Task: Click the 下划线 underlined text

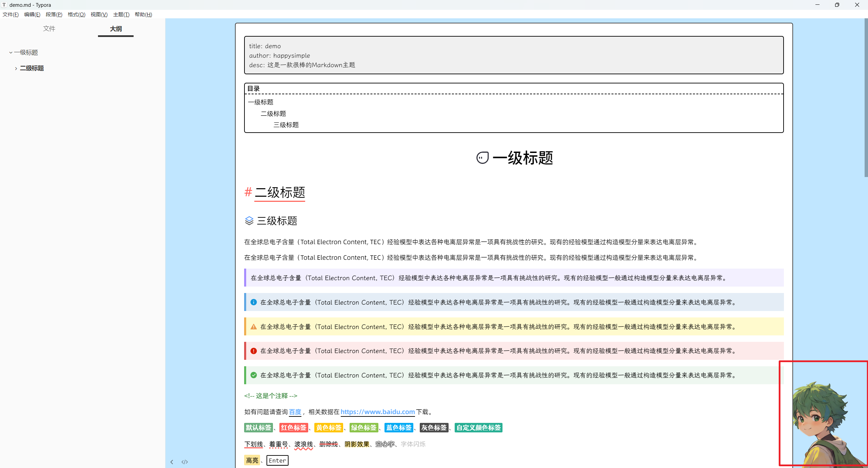Action: point(254,444)
